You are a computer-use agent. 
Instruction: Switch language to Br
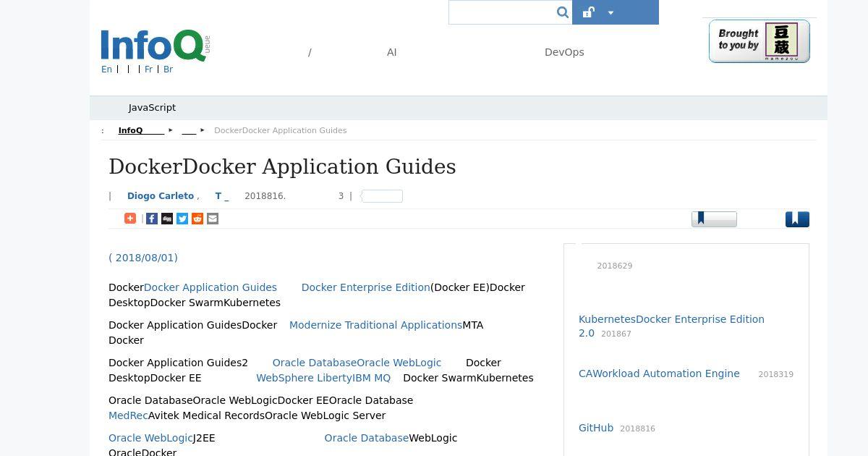point(168,69)
